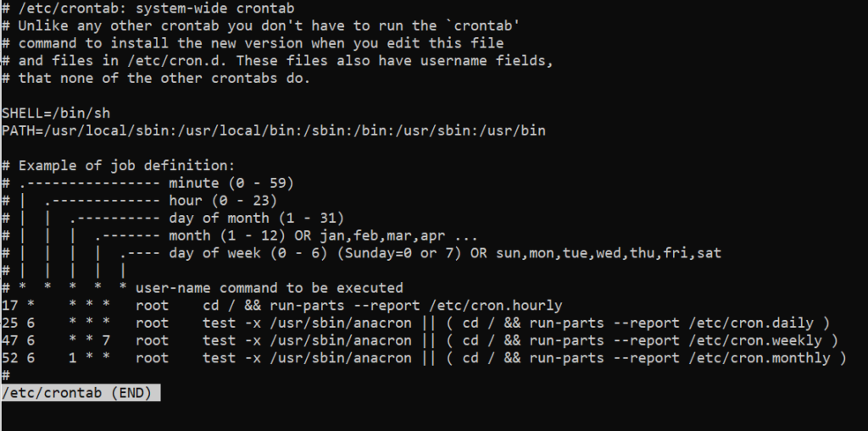Click the hour (0 - 23) comment
868x431 pixels.
(223, 201)
